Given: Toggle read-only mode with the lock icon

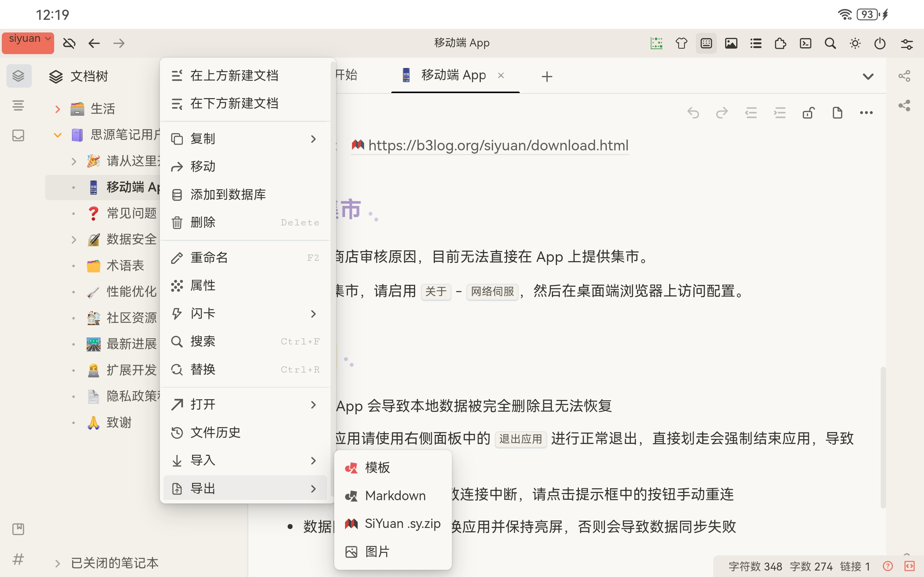Looking at the screenshot, I should [809, 112].
